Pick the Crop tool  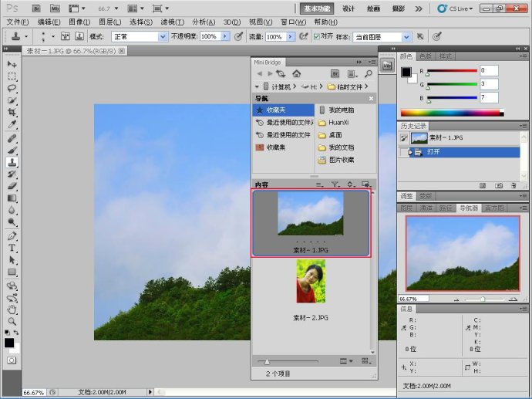coord(12,113)
